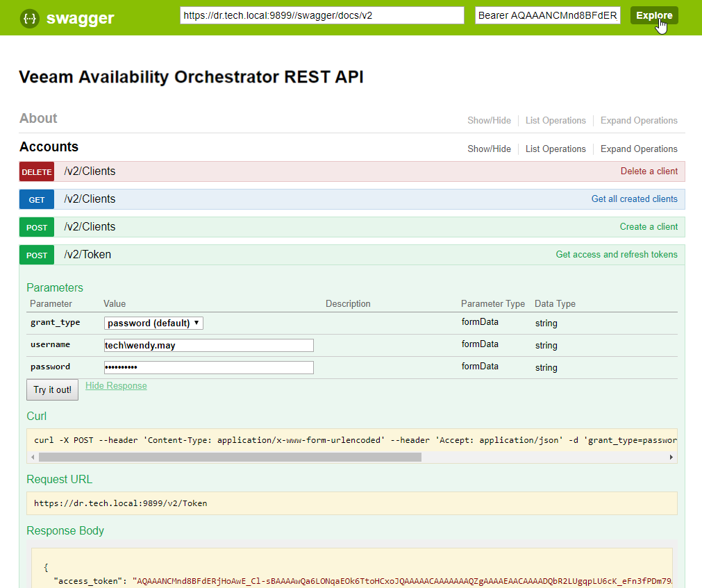Collapse the POST /v2/Token path
702x588 pixels.
(87, 255)
